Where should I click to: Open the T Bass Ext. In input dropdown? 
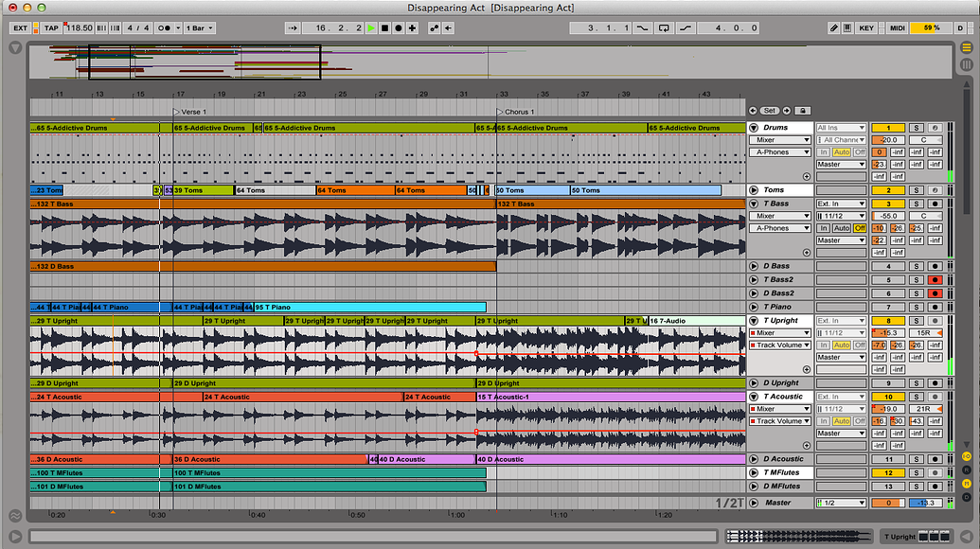(841, 204)
